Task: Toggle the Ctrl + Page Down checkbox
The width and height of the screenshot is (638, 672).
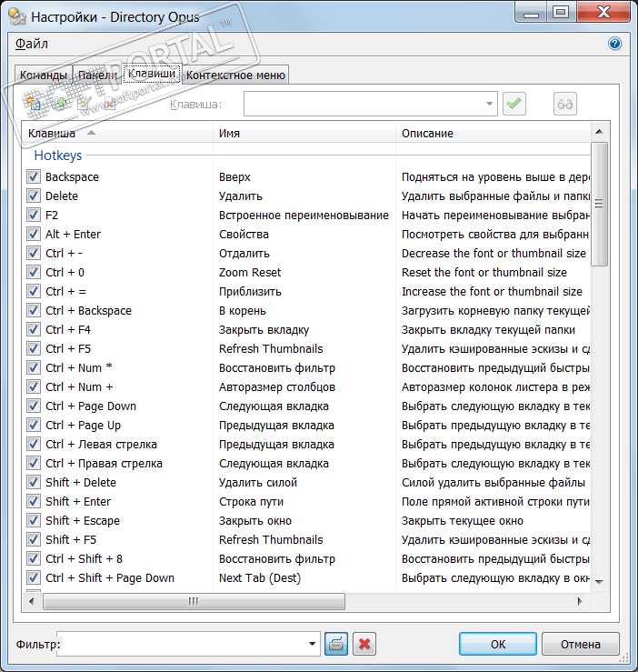Action: coord(34,406)
